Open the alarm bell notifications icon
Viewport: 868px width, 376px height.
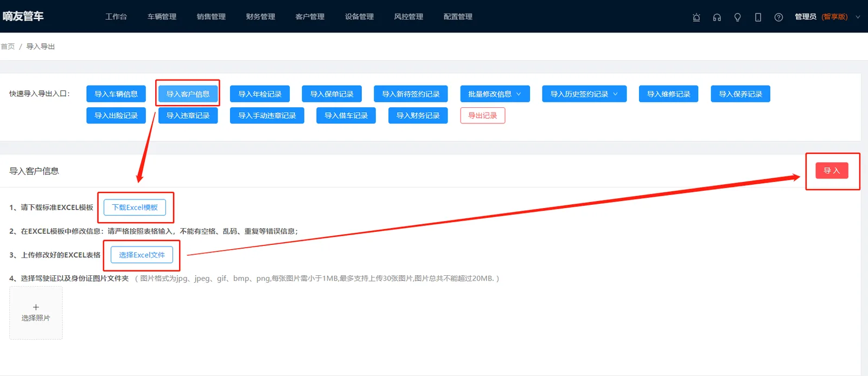[x=696, y=17]
